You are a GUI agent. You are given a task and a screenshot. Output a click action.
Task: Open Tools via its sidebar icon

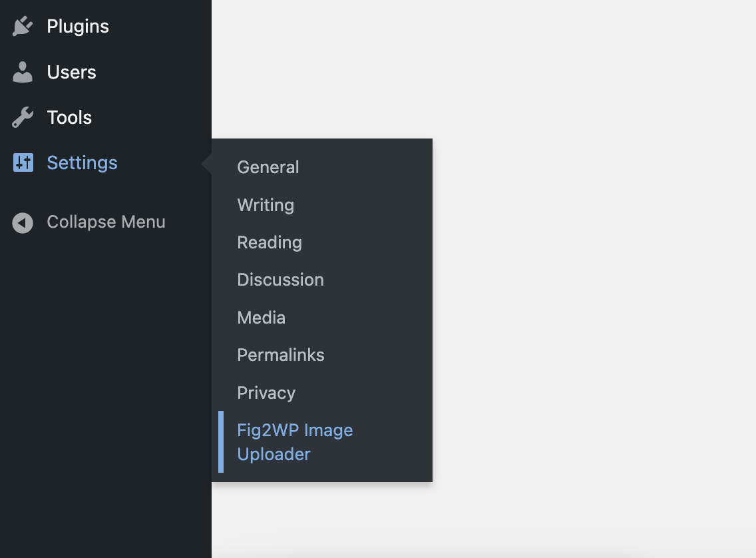[x=22, y=117]
